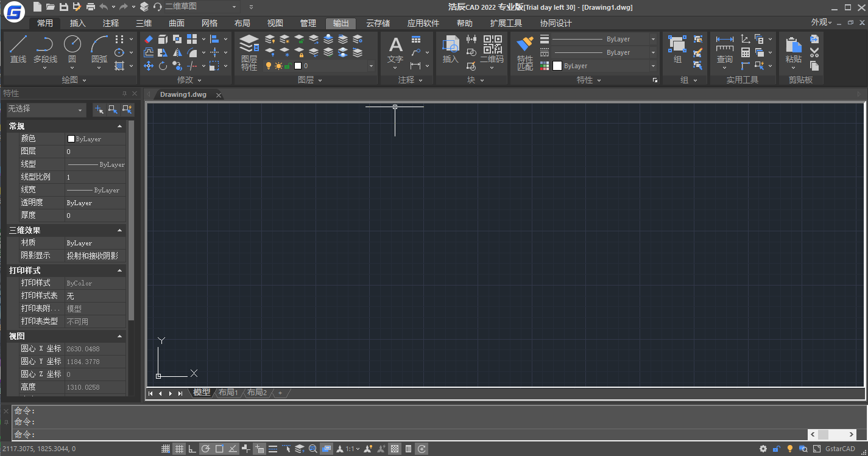Open the 注释 ribbon tab
The height and width of the screenshot is (456, 868).
pyautogui.click(x=111, y=23)
